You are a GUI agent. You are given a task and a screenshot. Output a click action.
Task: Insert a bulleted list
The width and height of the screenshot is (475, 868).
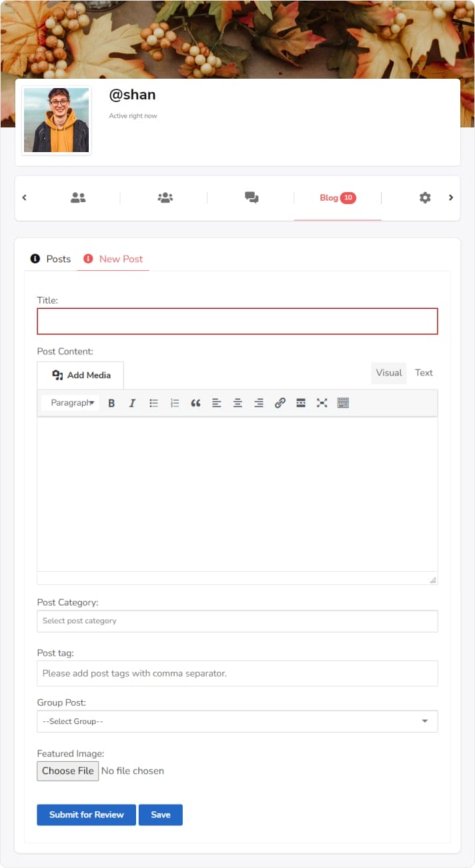tap(153, 403)
